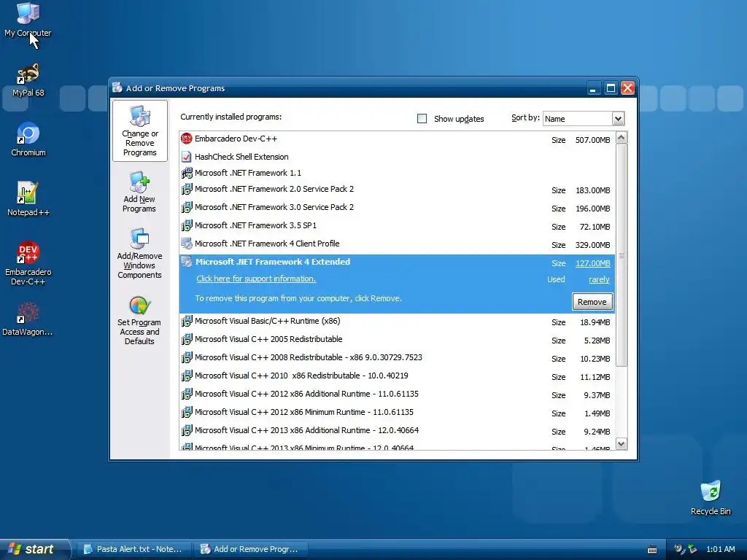Image resolution: width=747 pixels, height=560 pixels.
Task: Open Embarcadero Dev-C++ desktop shortcut
Action: coord(28,263)
